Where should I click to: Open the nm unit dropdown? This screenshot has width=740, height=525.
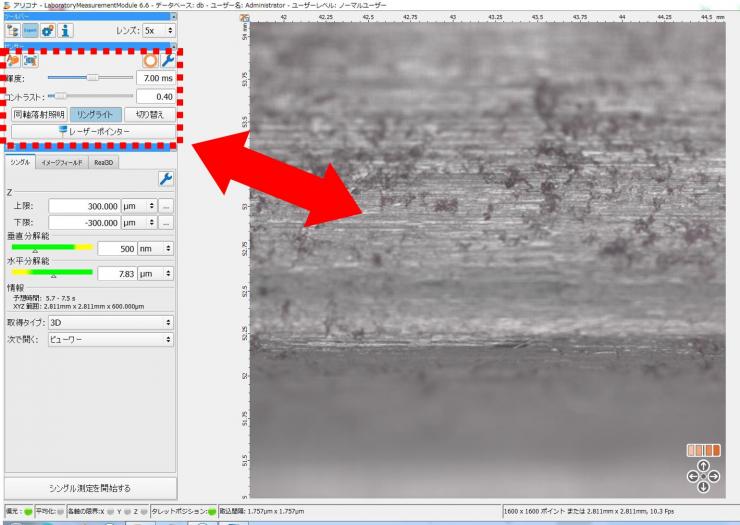coord(155,248)
